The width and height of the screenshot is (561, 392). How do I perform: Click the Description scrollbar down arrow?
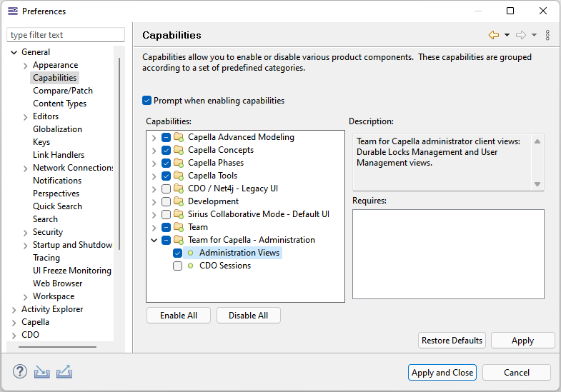click(x=537, y=184)
